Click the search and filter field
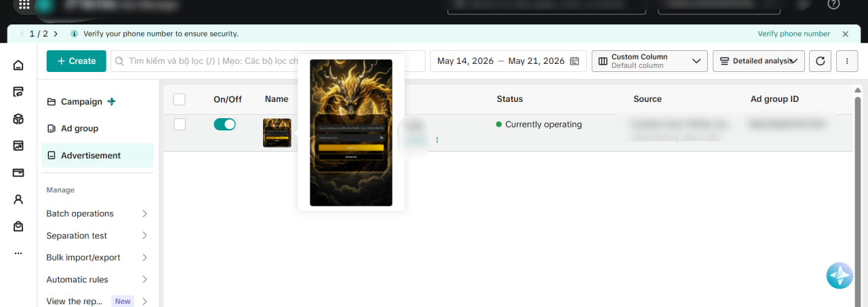Image resolution: width=868 pixels, height=307 pixels. [268, 61]
